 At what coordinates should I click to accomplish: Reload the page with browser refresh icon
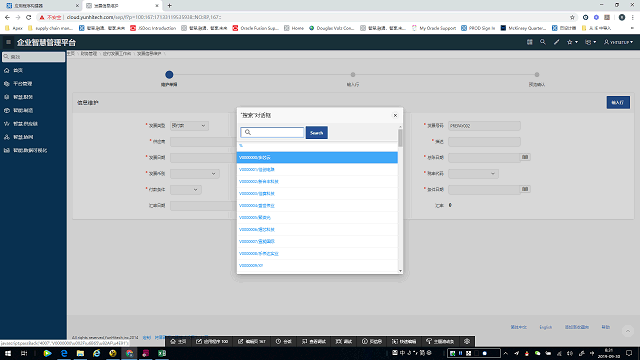pos(29,17)
